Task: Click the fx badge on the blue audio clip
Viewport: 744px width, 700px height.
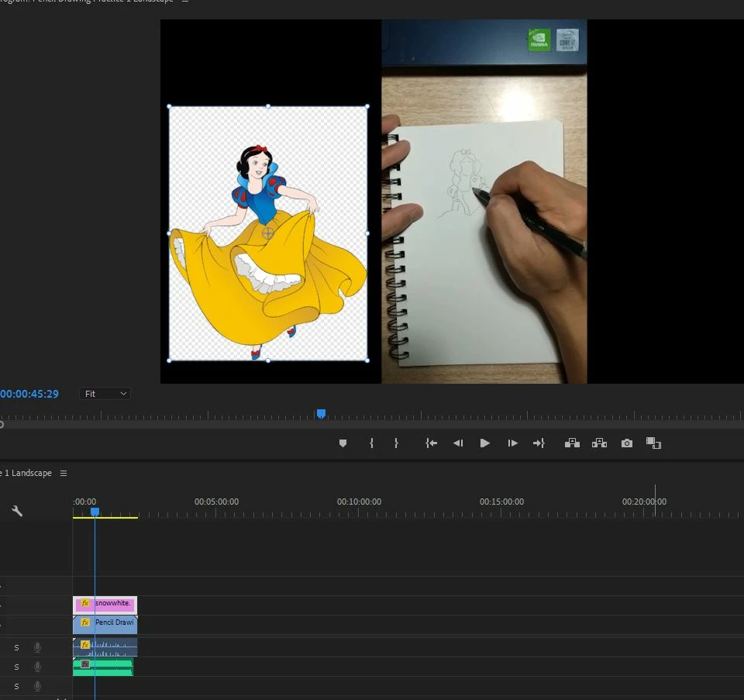Action: coord(85,644)
